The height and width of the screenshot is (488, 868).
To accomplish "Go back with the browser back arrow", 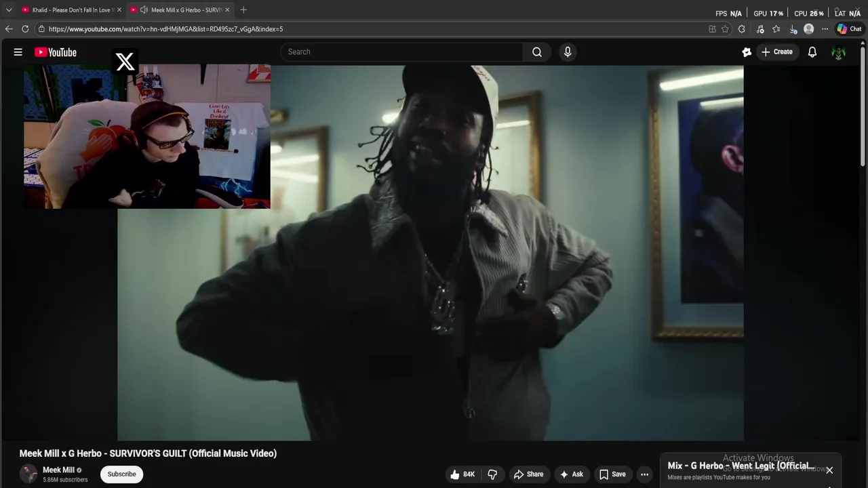I will [x=9, y=29].
